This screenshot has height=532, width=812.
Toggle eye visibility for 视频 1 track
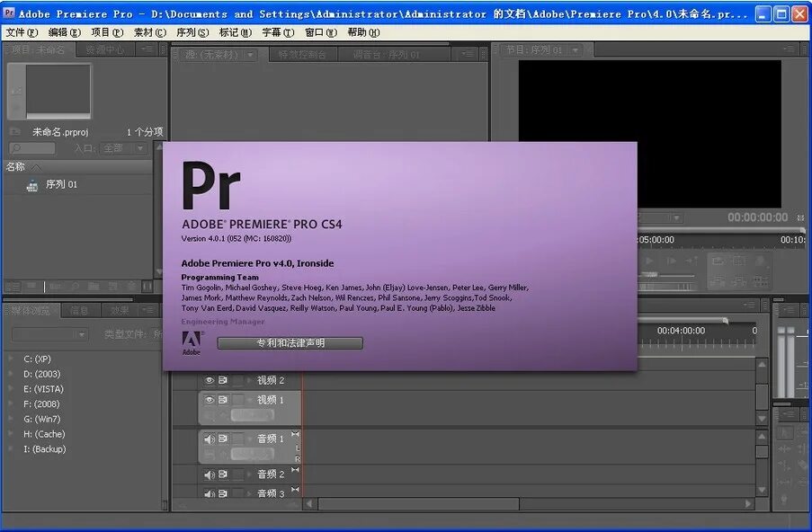coord(210,400)
